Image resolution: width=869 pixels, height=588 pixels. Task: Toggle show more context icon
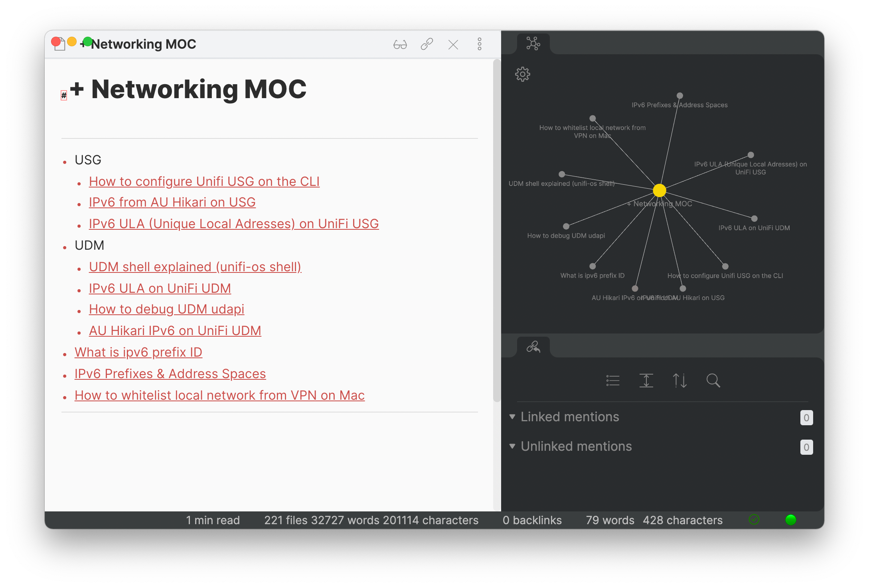point(646,381)
